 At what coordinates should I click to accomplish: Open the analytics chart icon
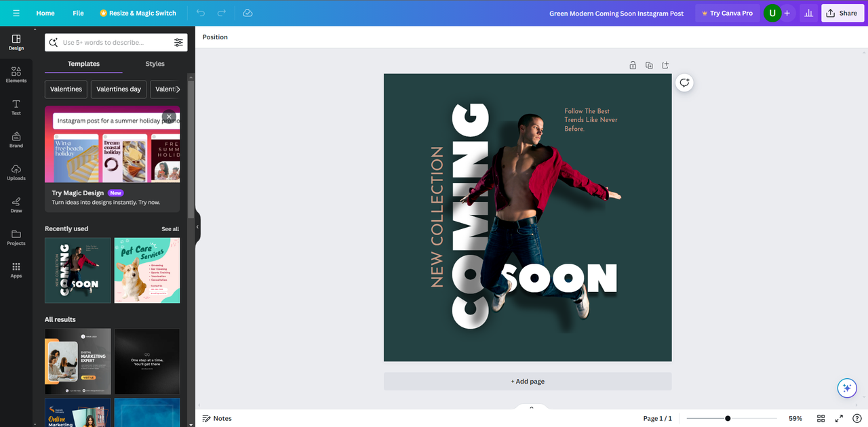pyautogui.click(x=808, y=13)
